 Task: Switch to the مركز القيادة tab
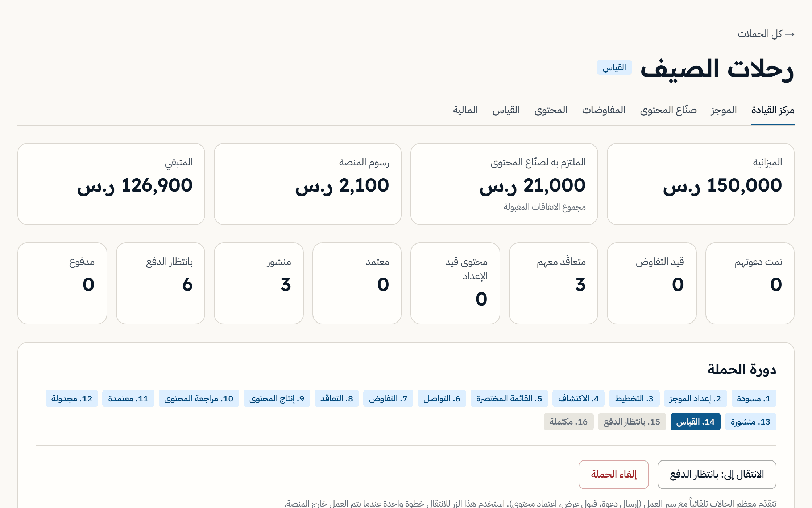click(x=772, y=110)
